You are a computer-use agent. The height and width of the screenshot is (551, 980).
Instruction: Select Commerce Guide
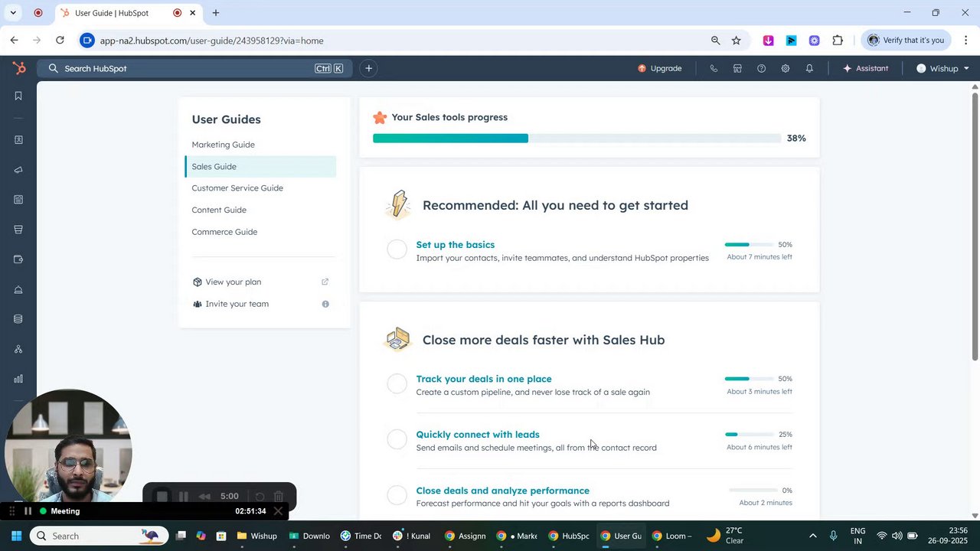click(x=224, y=232)
